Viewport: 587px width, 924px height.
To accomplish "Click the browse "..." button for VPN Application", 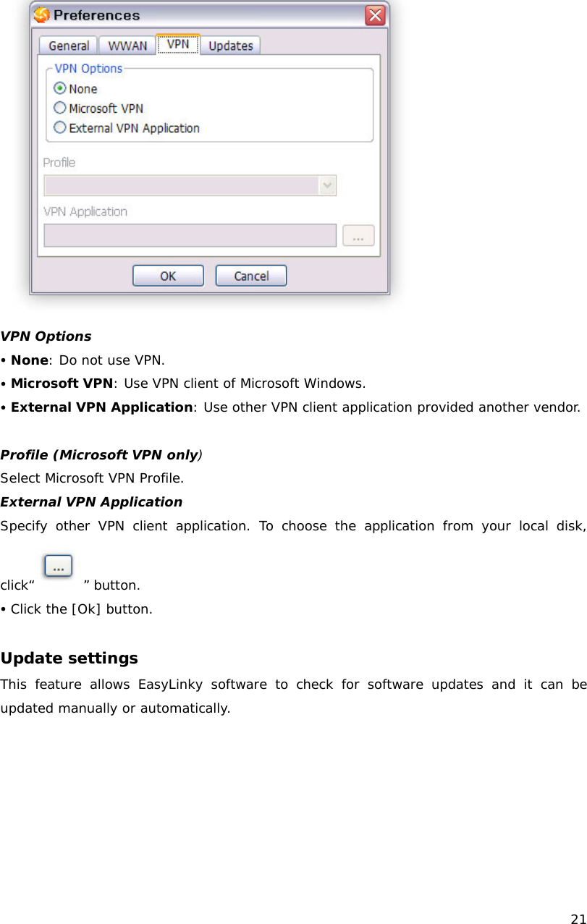I will 358,234.
